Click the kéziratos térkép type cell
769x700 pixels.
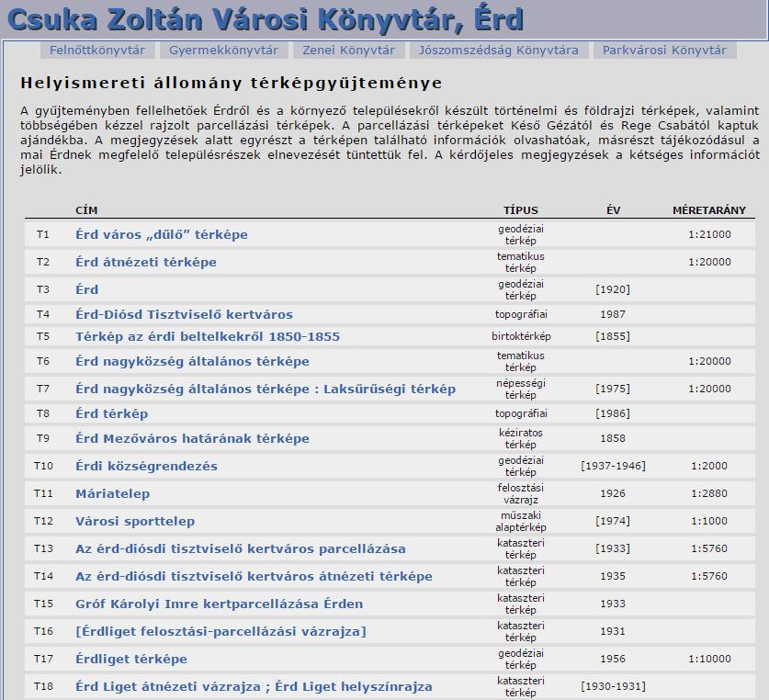click(521, 438)
